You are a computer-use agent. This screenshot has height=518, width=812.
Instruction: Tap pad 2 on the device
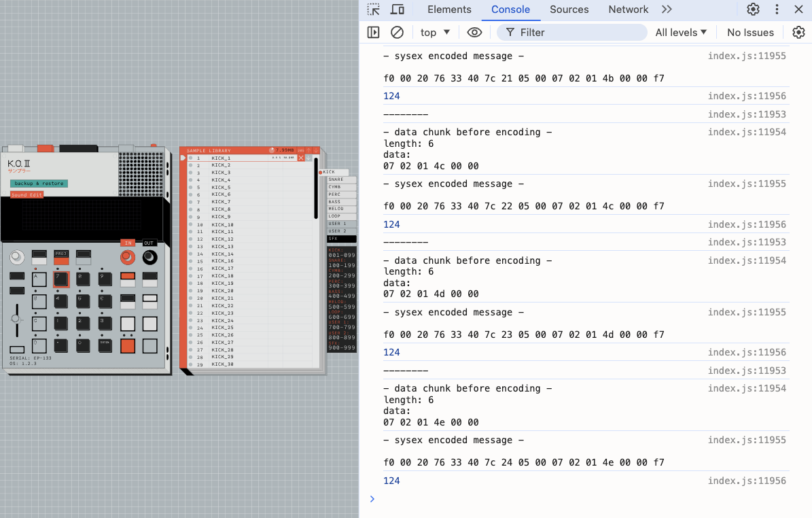(83, 324)
